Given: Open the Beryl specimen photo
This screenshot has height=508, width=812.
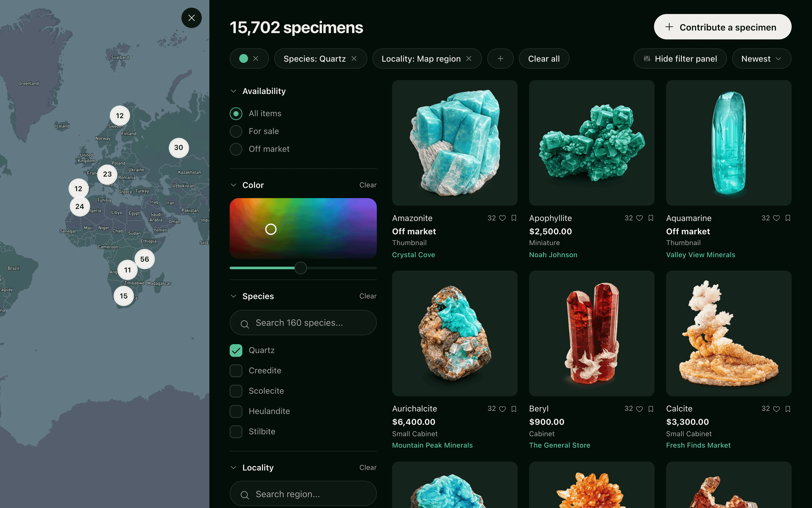Looking at the screenshot, I should pyautogui.click(x=592, y=333).
